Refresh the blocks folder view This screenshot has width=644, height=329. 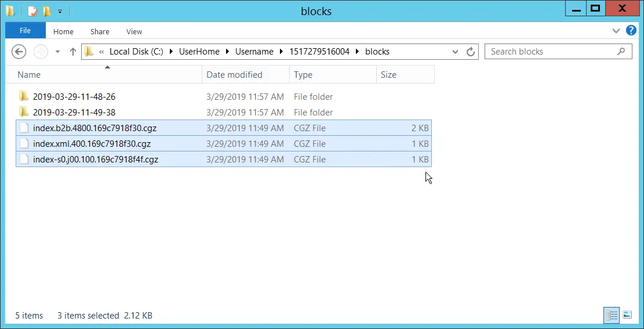[x=471, y=52]
